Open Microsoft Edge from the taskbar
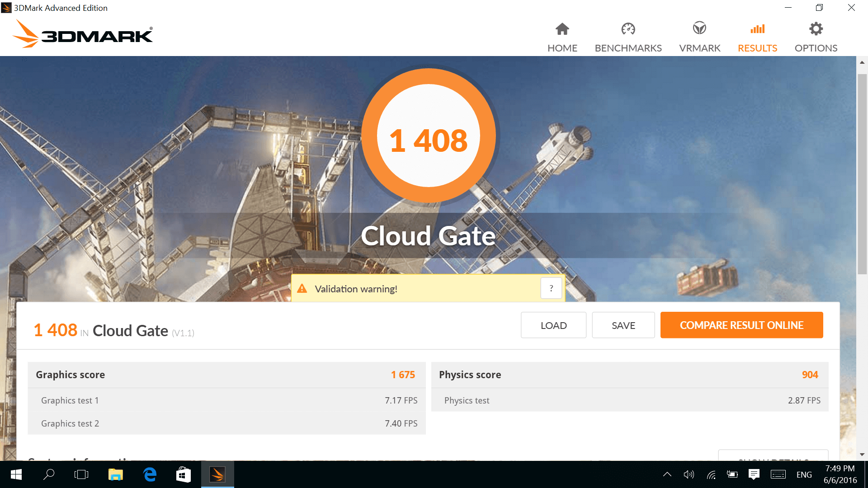This screenshot has height=488, width=868. [x=150, y=474]
